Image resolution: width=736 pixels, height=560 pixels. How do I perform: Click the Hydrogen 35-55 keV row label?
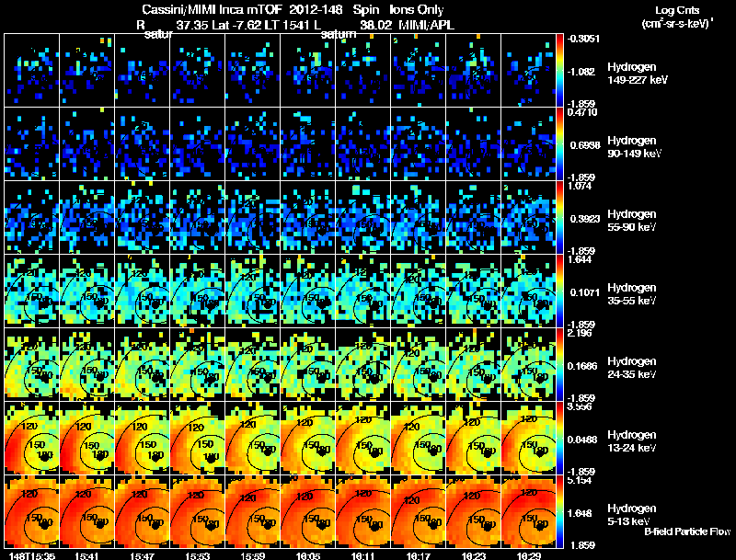click(x=632, y=294)
